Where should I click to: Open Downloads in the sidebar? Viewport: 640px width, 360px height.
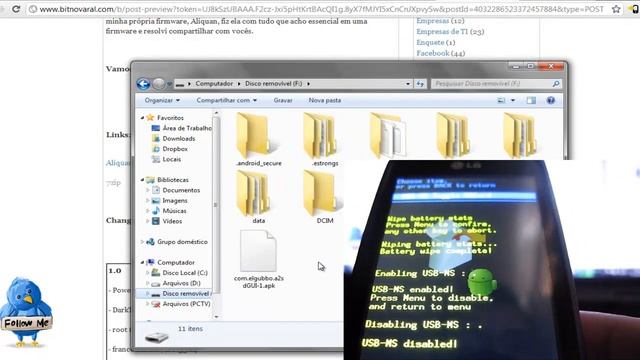click(x=179, y=139)
